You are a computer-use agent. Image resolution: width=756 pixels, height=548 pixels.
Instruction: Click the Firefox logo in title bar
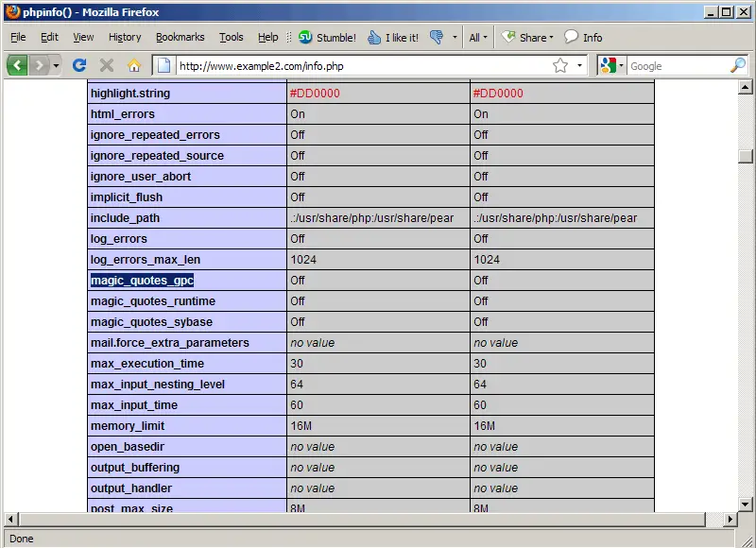click(x=12, y=11)
